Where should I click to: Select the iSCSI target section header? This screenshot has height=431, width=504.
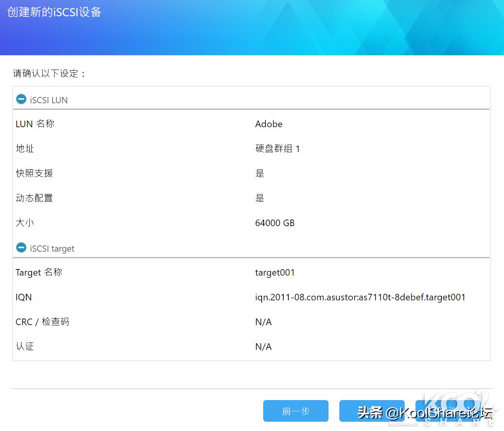(x=52, y=248)
